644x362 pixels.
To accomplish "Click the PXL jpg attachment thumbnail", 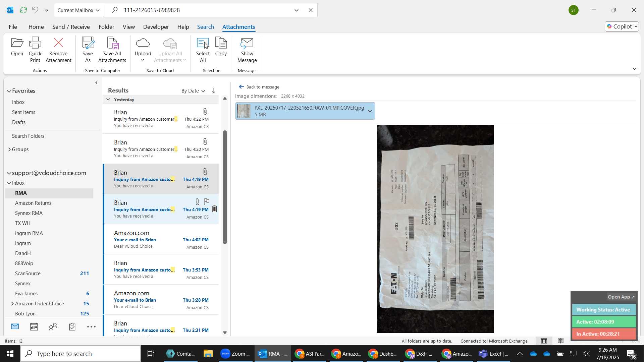I will point(244,111).
